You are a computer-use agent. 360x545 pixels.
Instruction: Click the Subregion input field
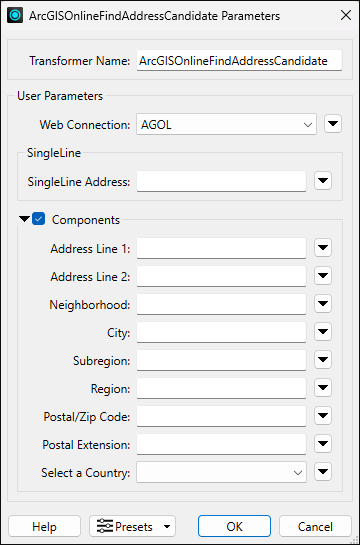pos(221,360)
